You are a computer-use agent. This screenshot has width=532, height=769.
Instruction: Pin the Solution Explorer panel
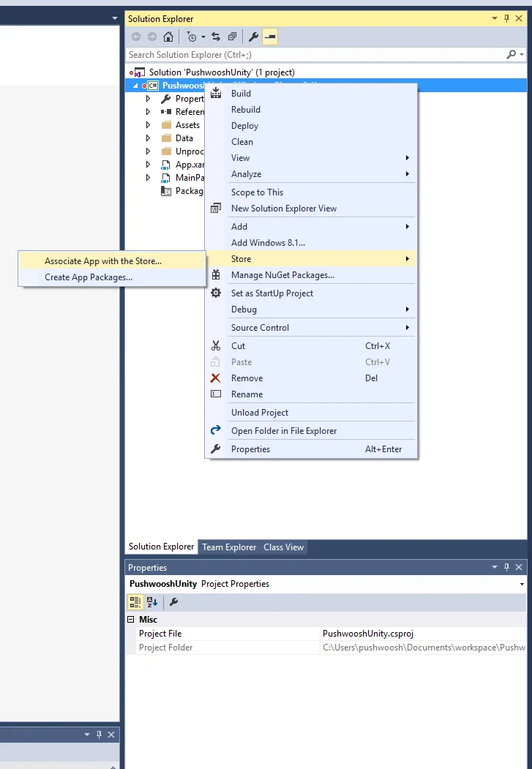[506, 18]
